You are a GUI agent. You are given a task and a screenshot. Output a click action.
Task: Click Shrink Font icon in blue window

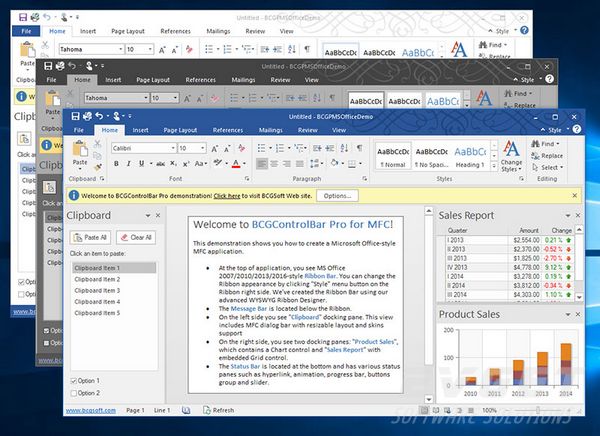click(x=227, y=148)
